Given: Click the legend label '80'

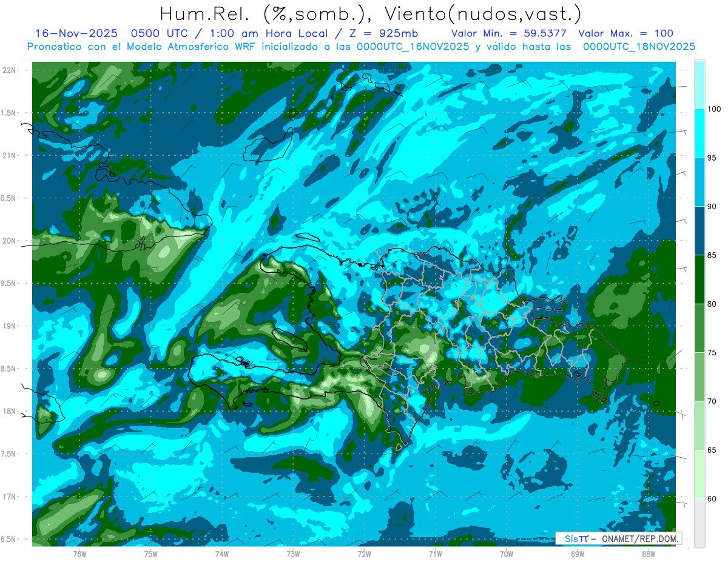Looking at the screenshot, I should pos(712,304).
